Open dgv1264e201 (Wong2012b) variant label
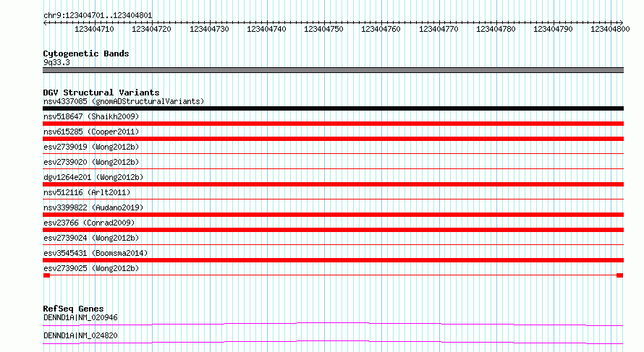This screenshot has height=352, width=644. (x=93, y=177)
